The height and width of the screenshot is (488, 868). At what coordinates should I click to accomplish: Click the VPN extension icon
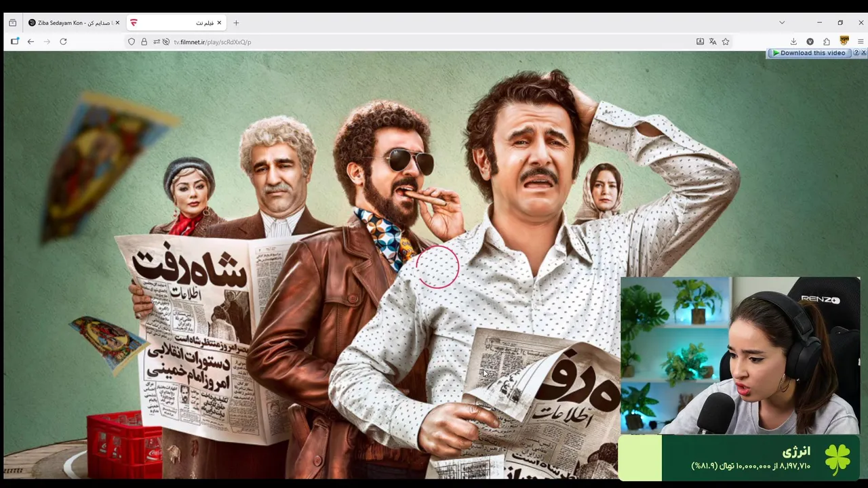click(844, 41)
